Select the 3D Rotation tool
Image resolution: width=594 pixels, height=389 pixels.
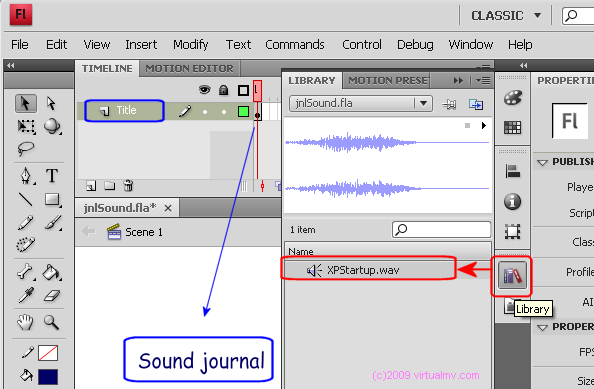click(x=52, y=127)
